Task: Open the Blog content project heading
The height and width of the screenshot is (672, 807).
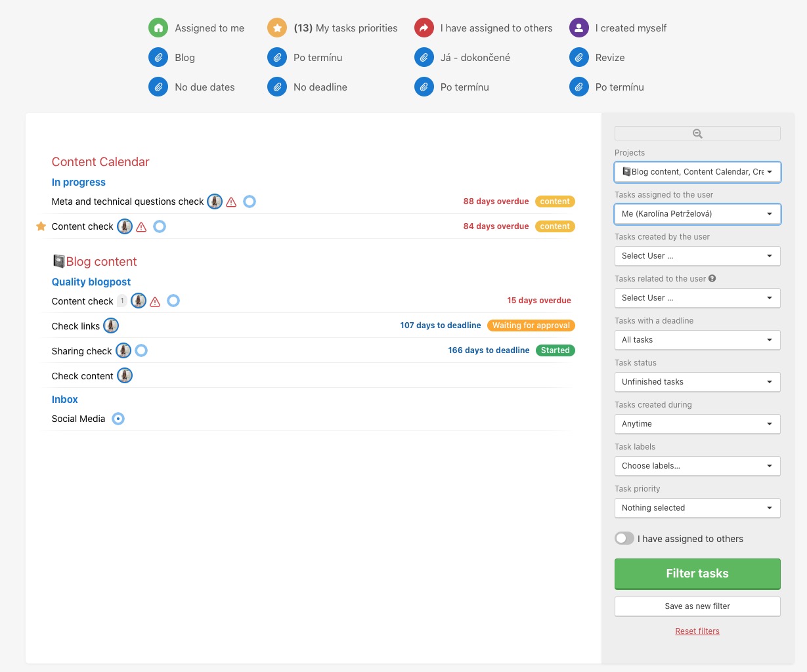Action: (x=95, y=262)
